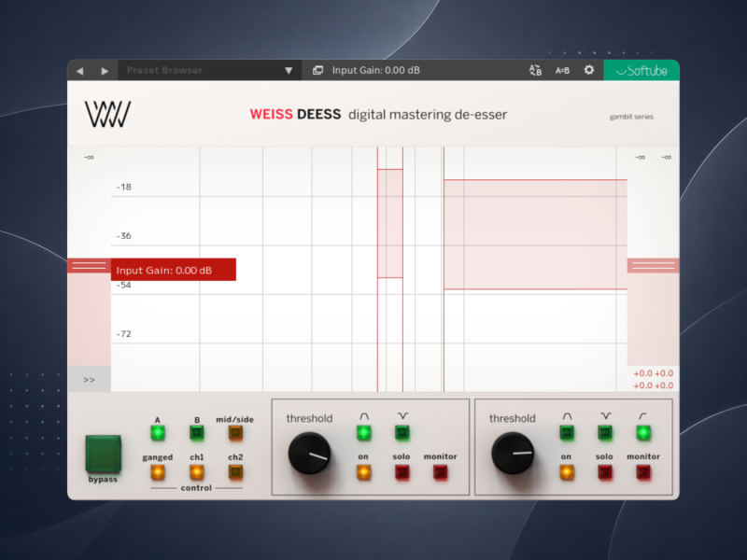Click the Weiss logo in header
Image resolution: width=747 pixels, height=560 pixels.
(107, 114)
